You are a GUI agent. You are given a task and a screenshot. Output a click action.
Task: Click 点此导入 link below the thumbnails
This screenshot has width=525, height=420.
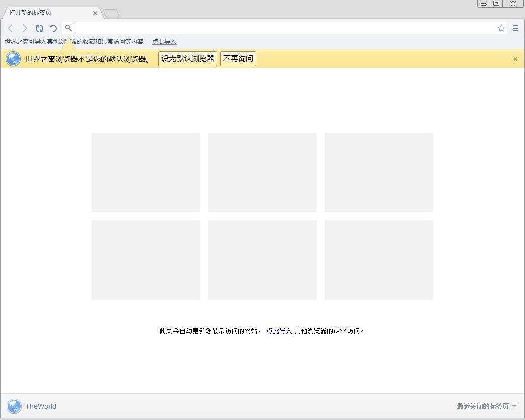click(279, 331)
